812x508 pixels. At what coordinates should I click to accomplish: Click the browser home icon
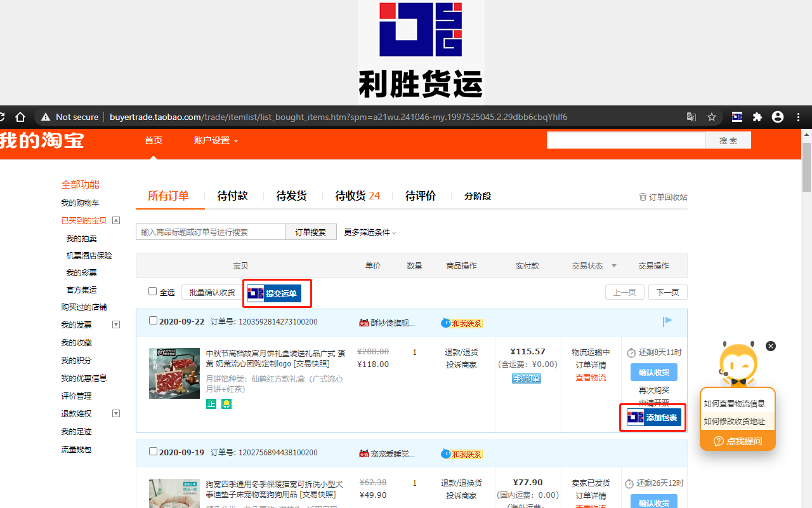click(x=20, y=117)
